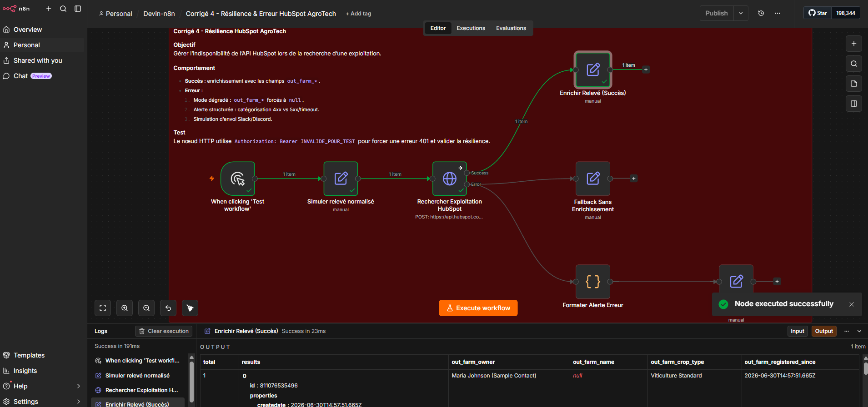Screen dimensions: 868x407
Task: Zoom out on the canvas
Action: coord(146,308)
